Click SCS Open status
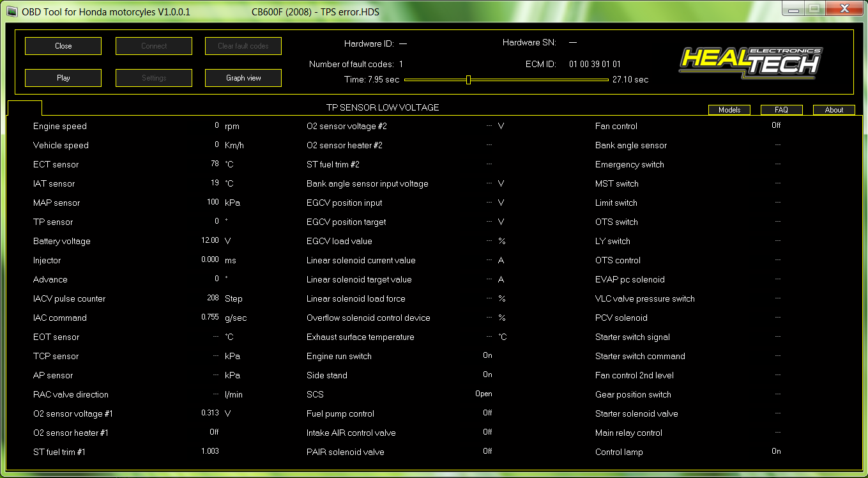The image size is (868, 478). (x=483, y=394)
